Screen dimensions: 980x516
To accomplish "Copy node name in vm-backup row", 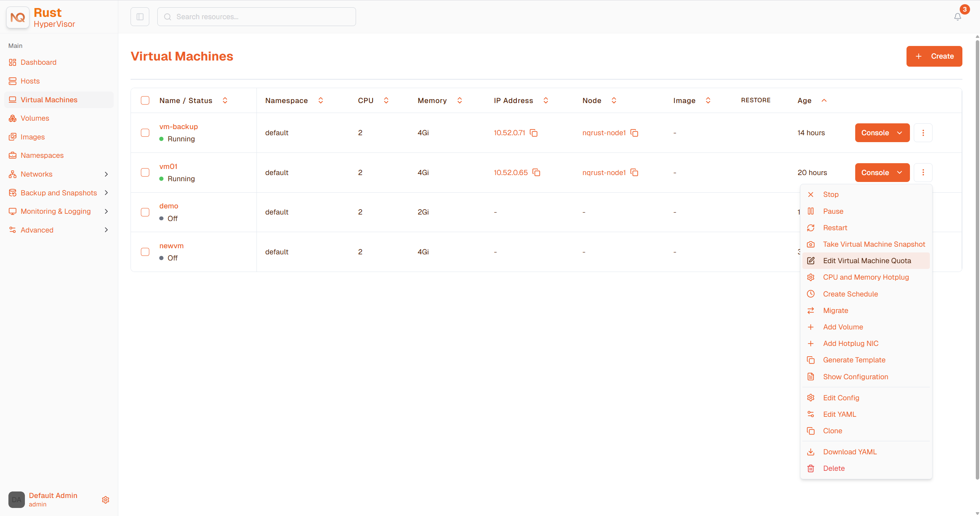I will 634,133.
